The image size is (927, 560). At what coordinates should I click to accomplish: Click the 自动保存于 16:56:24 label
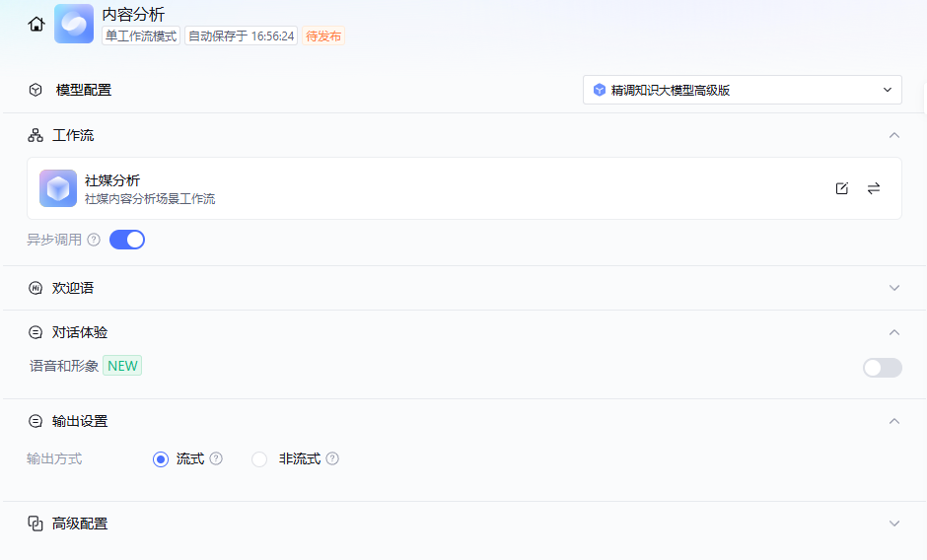[x=242, y=36]
